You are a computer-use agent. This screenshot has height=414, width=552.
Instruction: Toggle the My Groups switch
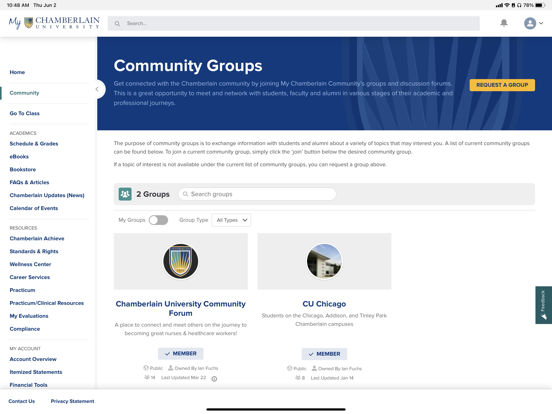tap(158, 220)
